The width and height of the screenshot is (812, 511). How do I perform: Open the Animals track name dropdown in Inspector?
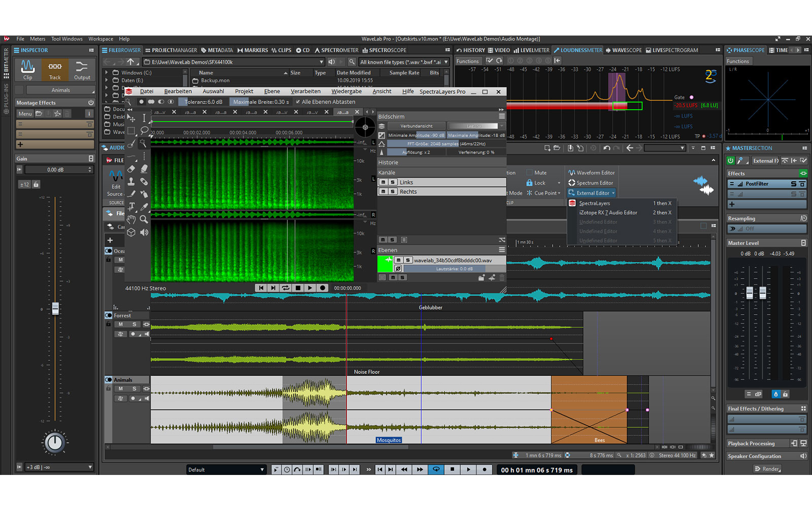[x=60, y=90]
